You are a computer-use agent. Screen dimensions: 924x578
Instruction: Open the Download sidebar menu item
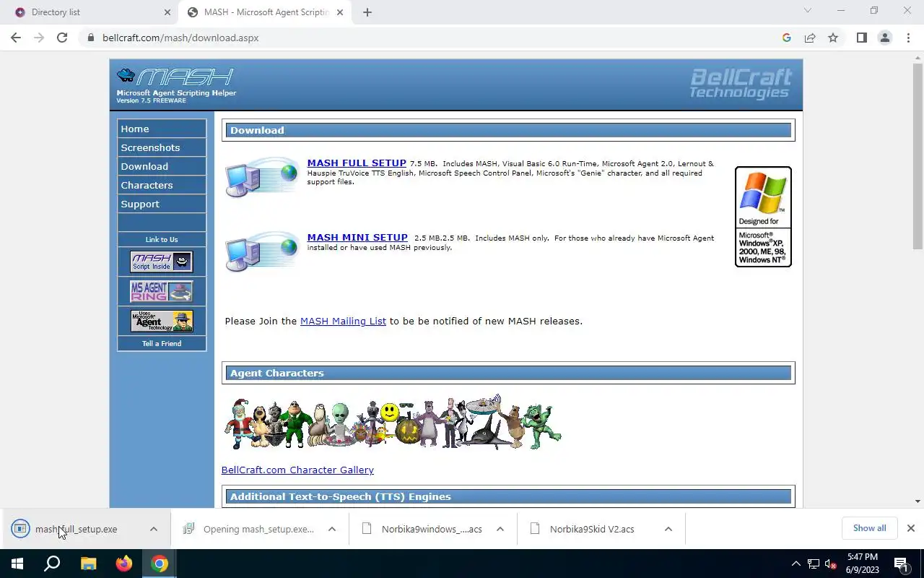[162, 166]
